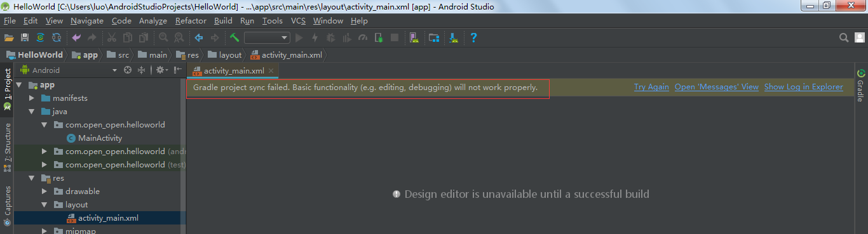The image size is (868, 234).
Task: Open the AVD Manager icon
Action: [x=414, y=38]
